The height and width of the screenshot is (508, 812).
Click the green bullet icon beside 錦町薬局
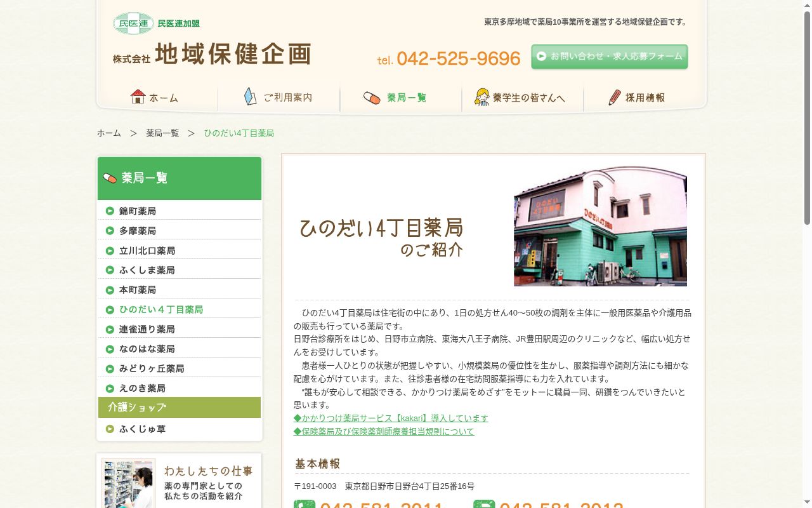click(x=110, y=211)
